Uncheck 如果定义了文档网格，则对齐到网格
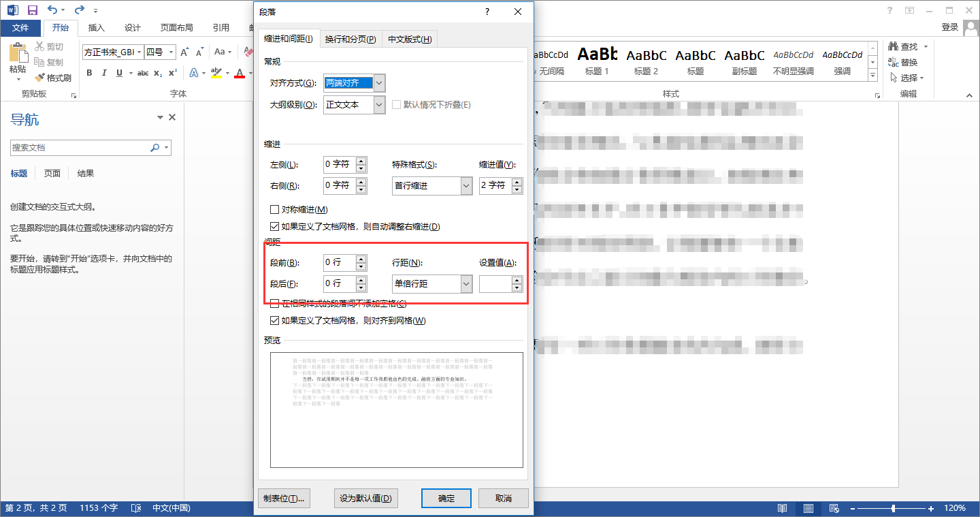Image resolution: width=980 pixels, height=517 pixels. pyautogui.click(x=275, y=321)
